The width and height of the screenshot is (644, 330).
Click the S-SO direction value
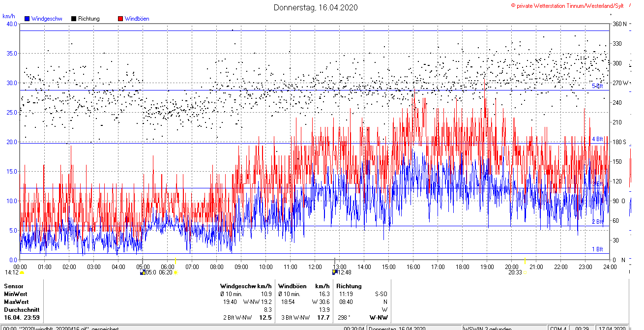coord(381,294)
